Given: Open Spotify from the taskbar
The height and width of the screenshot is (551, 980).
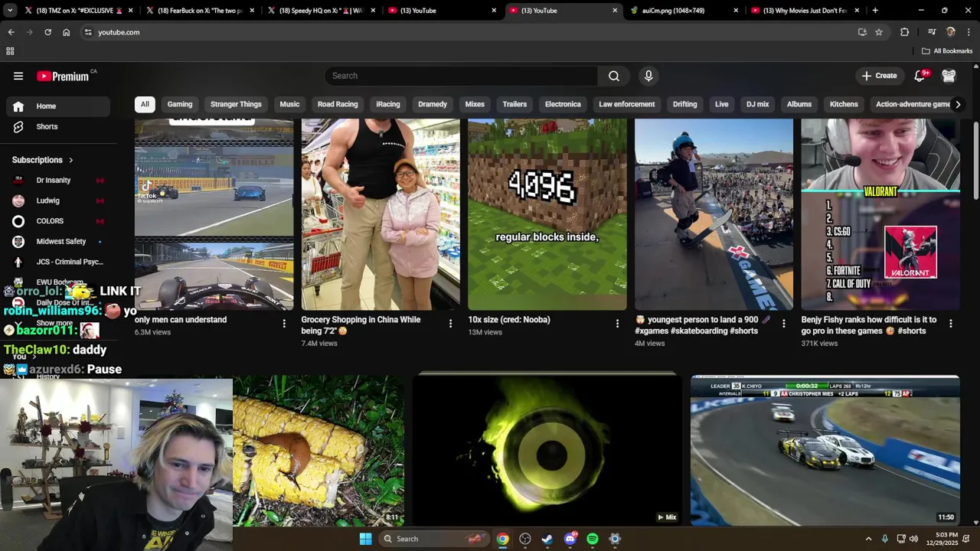Looking at the screenshot, I should click(x=593, y=539).
